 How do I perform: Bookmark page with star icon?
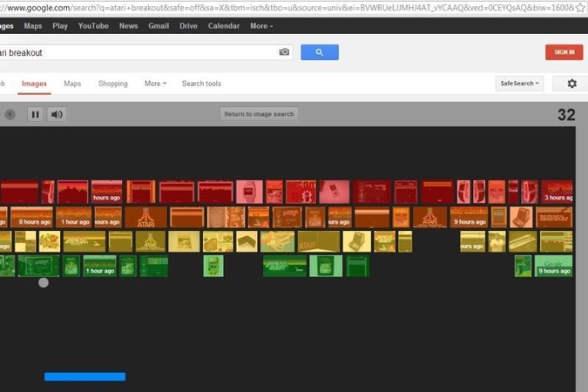(580, 8)
